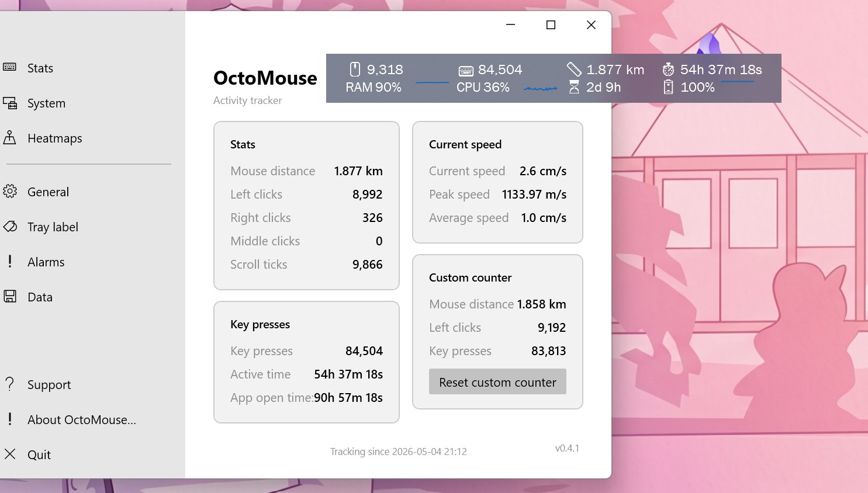Click the mouse icon in the overlay
Screen dimensions: 868x493
click(x=355, y=70)
